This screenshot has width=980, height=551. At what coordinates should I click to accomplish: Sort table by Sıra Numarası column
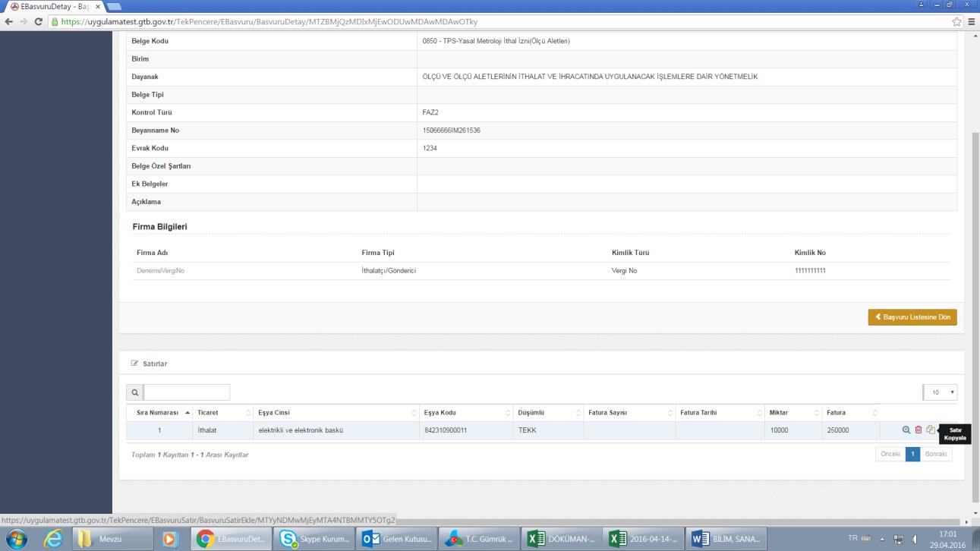point(159,412)
